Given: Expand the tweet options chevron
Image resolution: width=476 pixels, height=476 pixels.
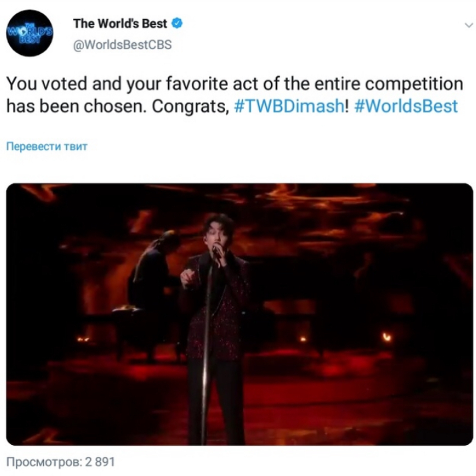Looking at the screenshot, I should 469,25.
